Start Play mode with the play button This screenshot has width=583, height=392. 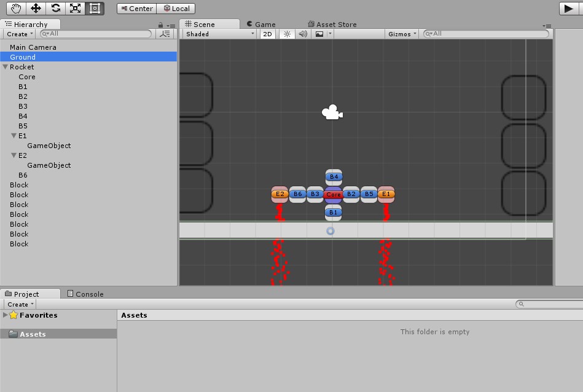(x=569, y=8)
